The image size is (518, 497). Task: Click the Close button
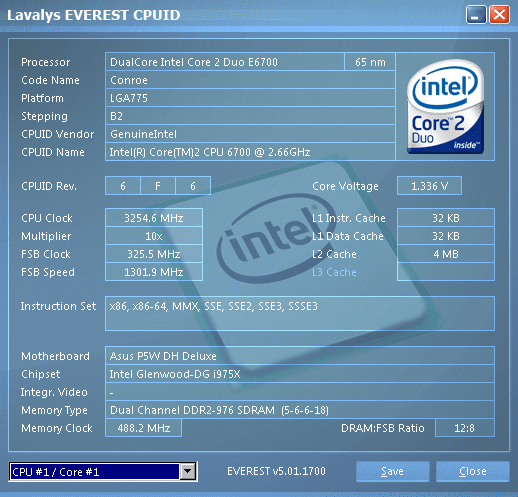click(473, 471)
